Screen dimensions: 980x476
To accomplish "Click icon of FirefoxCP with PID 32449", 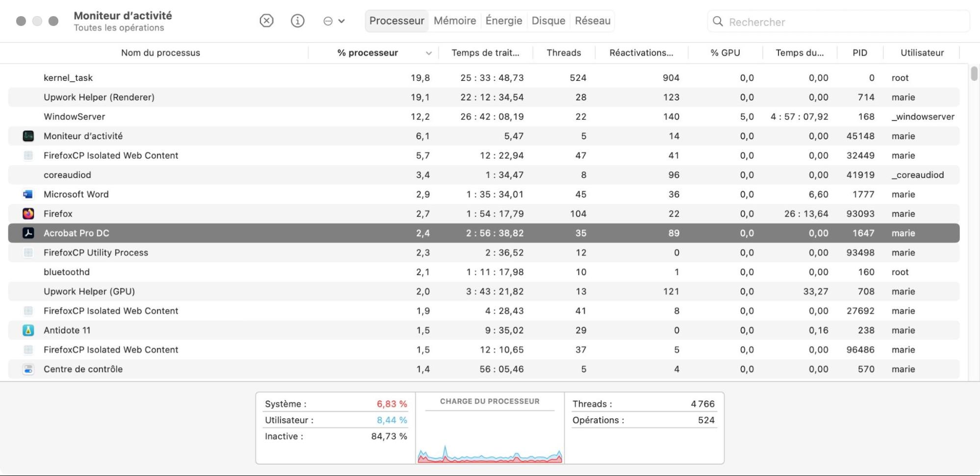I will (x=28, y=155).
